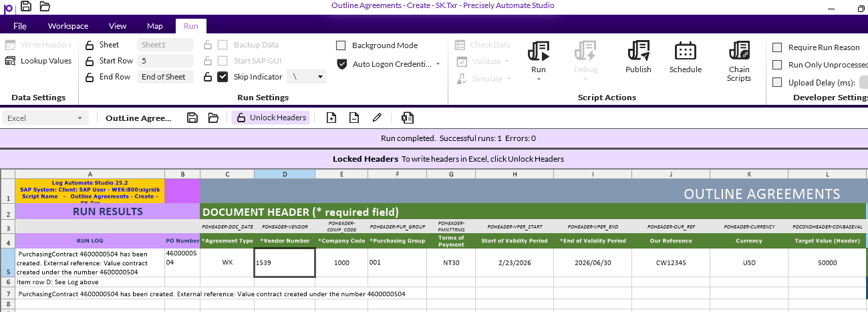
Task: Toggle the lock icon beside End Row
Action: click(x=90, y=77)
